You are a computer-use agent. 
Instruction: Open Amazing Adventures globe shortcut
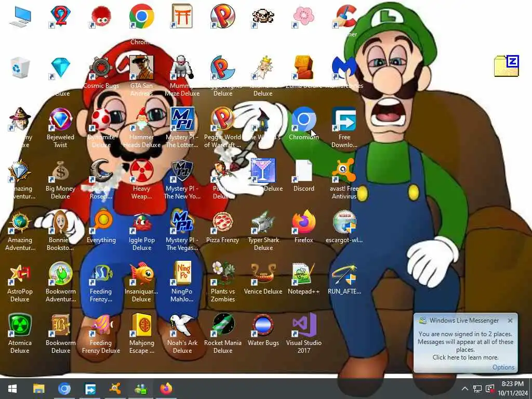[x=20, y=222]
